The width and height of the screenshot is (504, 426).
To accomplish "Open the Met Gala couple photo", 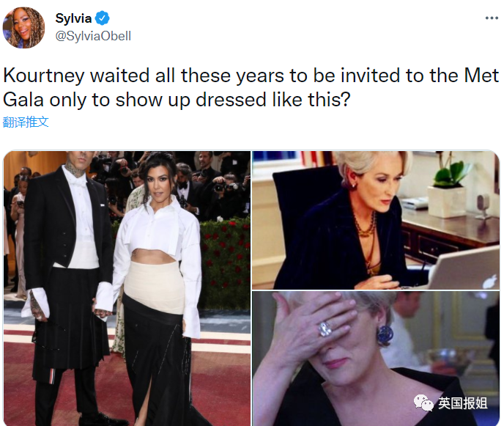I will click(x=127, y=288).
